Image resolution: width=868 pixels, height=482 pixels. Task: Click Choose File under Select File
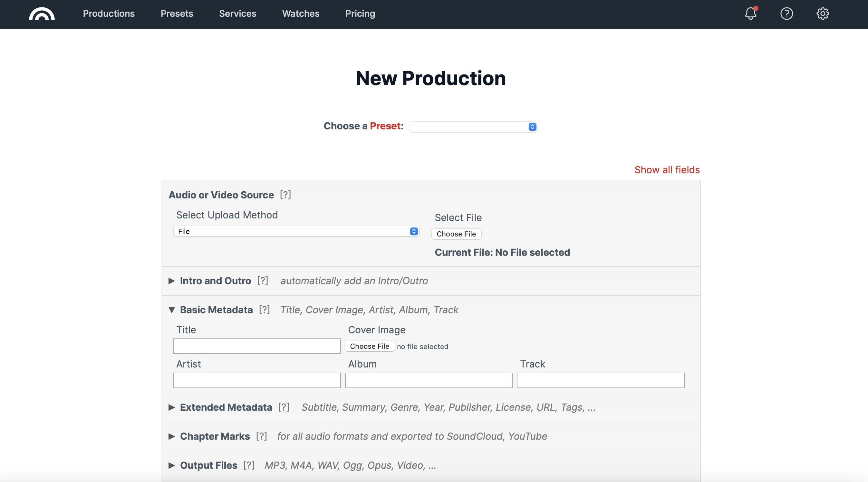pos(456,234)
